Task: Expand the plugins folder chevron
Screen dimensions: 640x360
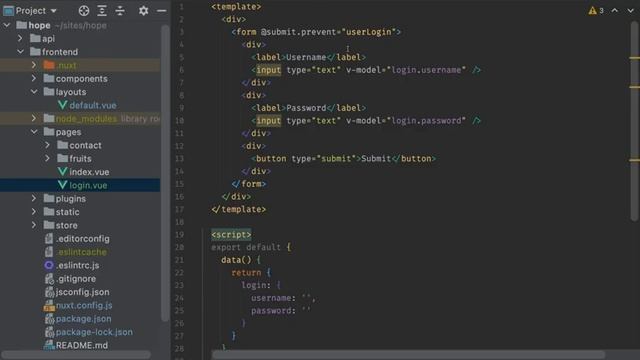Action: click(x=34, y=198)
